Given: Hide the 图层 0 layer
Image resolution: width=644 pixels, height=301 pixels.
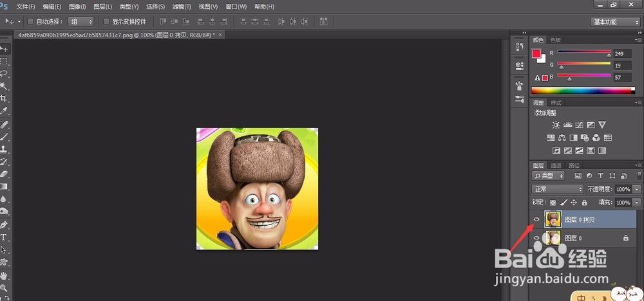Looking at the screenshot, I should point(536,238).
